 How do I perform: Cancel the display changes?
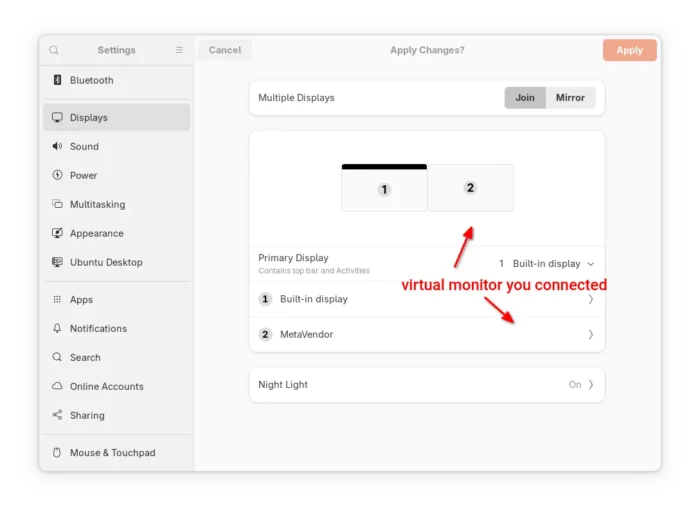(225, 50)
